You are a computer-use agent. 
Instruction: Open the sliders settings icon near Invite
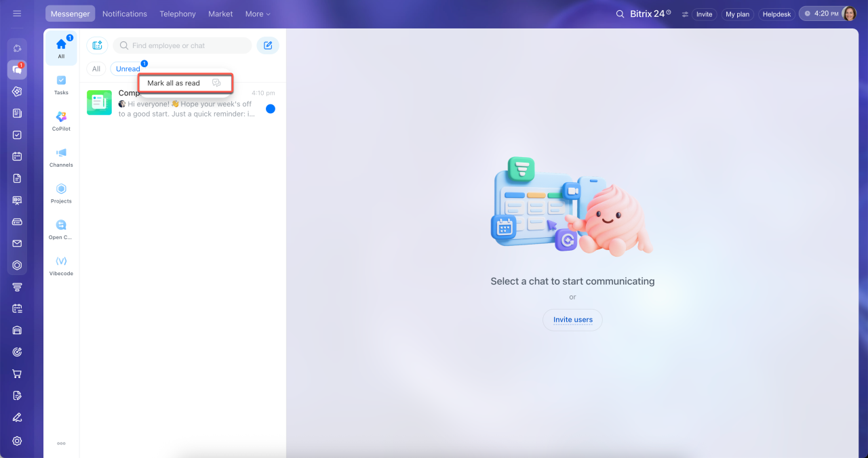point(685,14)
